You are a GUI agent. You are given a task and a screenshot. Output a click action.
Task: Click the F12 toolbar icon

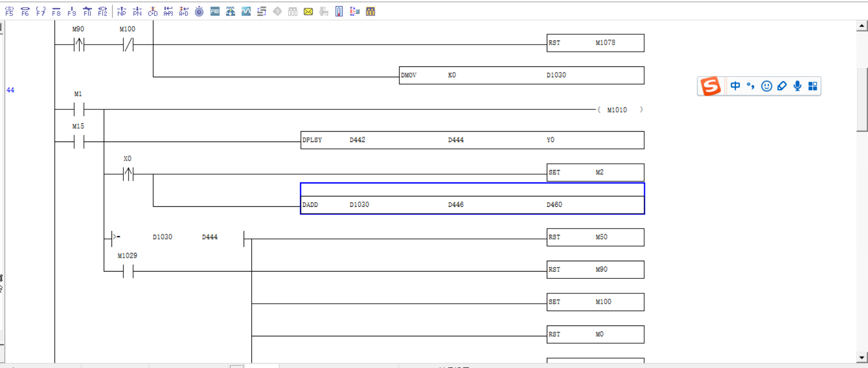tap(103, 11)
